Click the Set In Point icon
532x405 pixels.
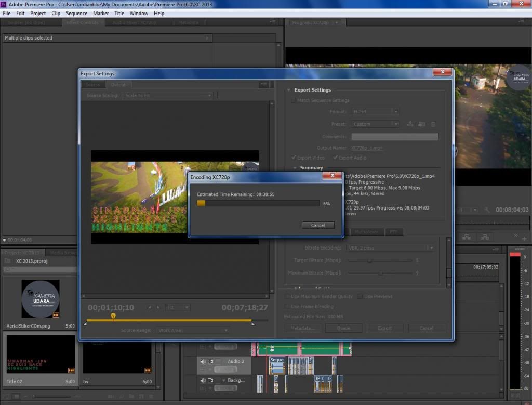pos(149,307)
